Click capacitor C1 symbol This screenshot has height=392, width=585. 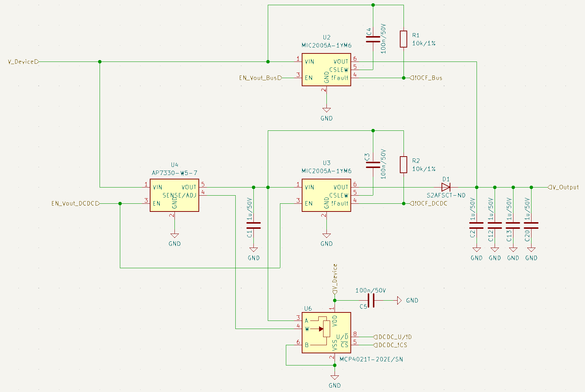[253, 225]
